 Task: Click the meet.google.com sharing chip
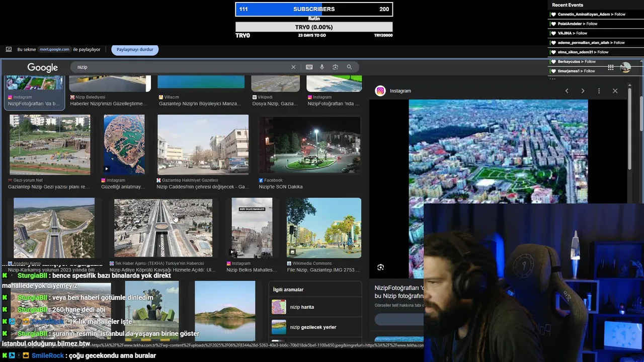[54, 49]
